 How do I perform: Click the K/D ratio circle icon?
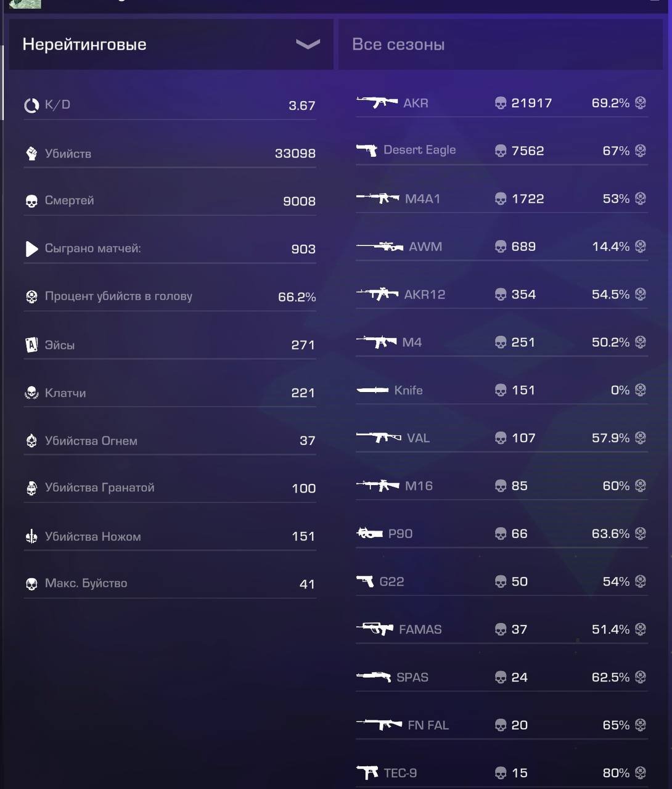tap(31, 105)
